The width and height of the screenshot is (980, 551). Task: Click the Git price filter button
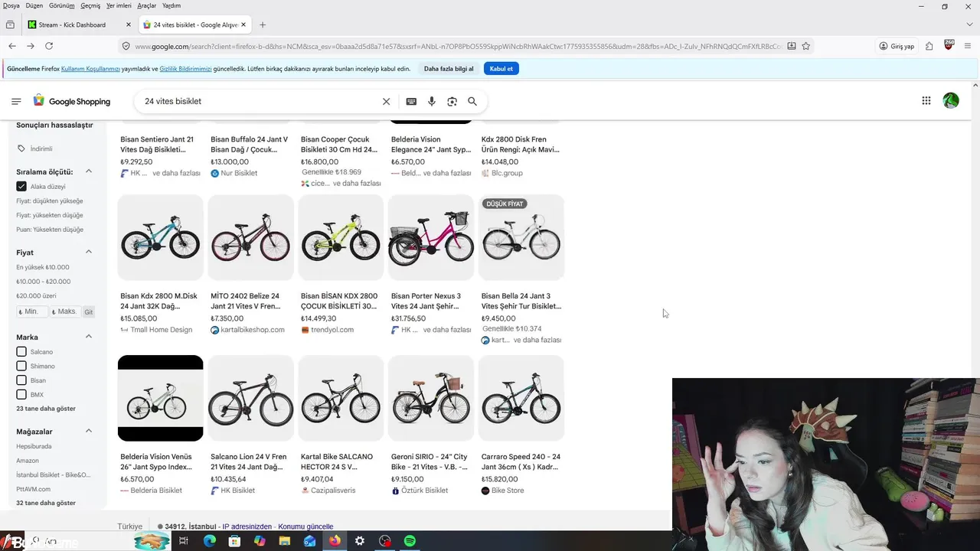point(89,312)
